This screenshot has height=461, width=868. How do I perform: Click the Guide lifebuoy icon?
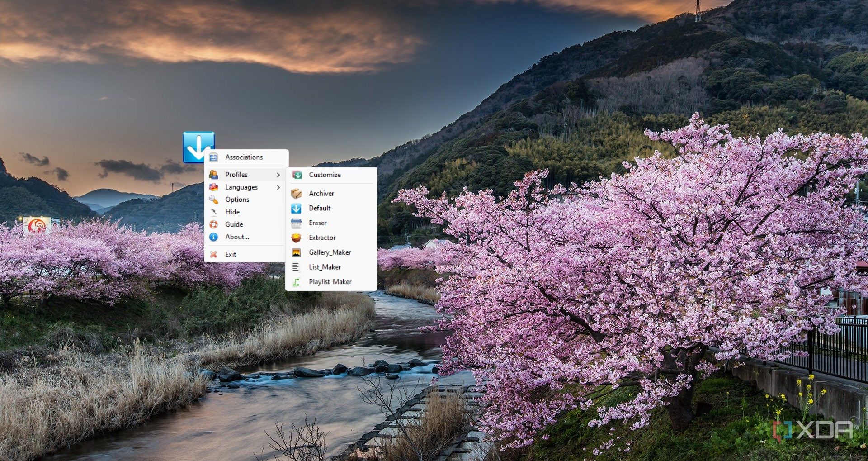[x=213, y=224]
